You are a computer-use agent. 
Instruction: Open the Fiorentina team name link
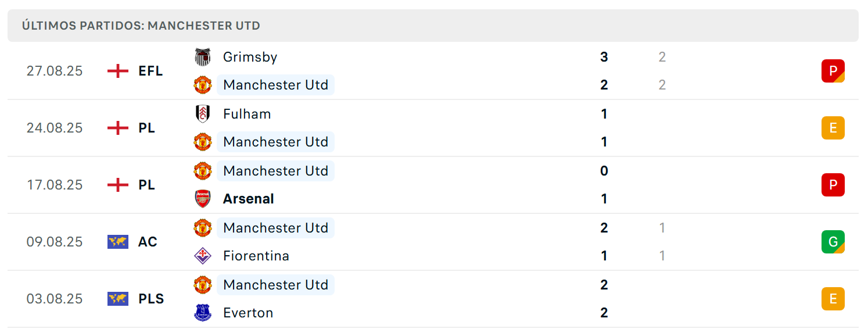point(256,256)
